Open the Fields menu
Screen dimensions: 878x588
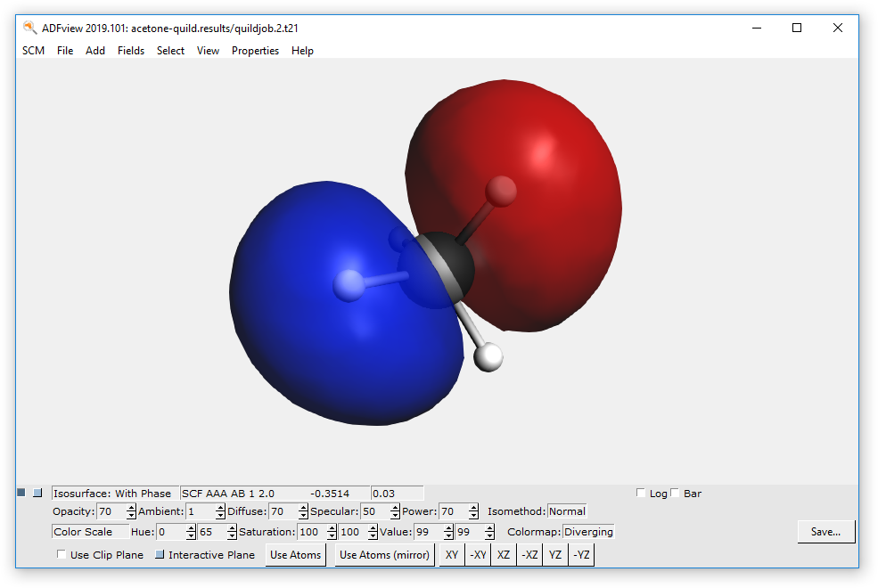pos(131,51)
